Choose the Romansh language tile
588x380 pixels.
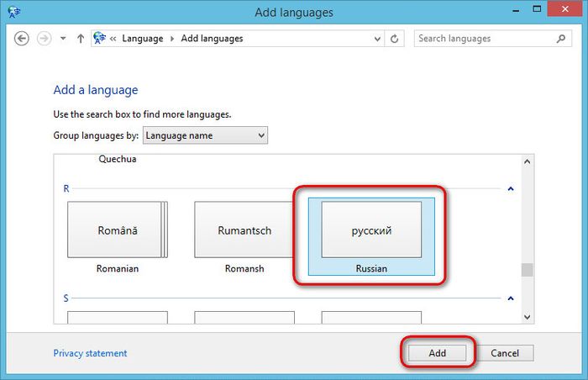coord(244,230)
